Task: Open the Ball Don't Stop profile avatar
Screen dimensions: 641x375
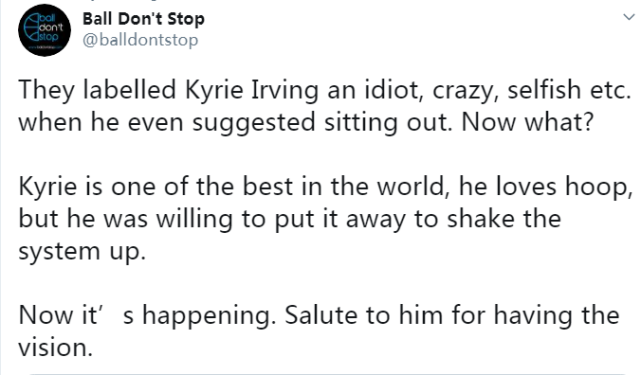Action: coord(44,30)
